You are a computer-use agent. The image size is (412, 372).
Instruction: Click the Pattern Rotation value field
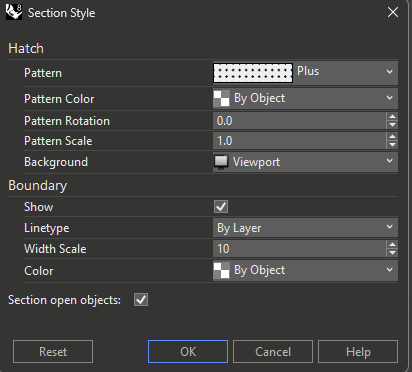pos(299,121)
